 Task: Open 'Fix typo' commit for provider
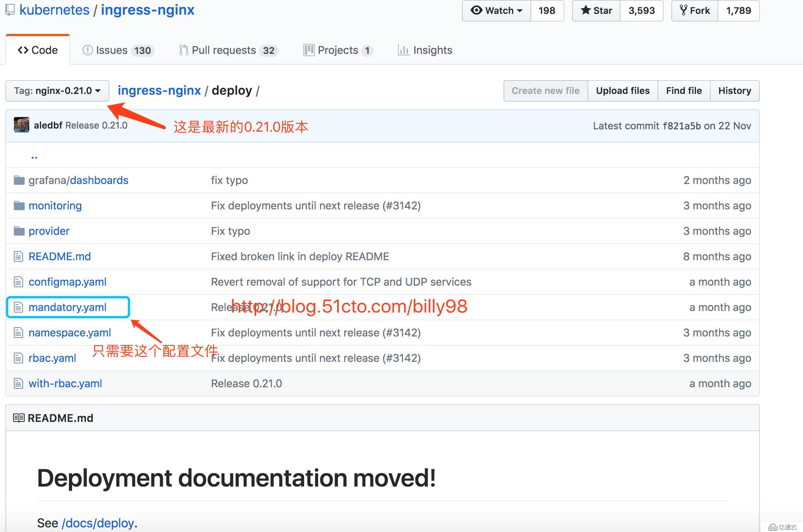click(x=231, y=231)
